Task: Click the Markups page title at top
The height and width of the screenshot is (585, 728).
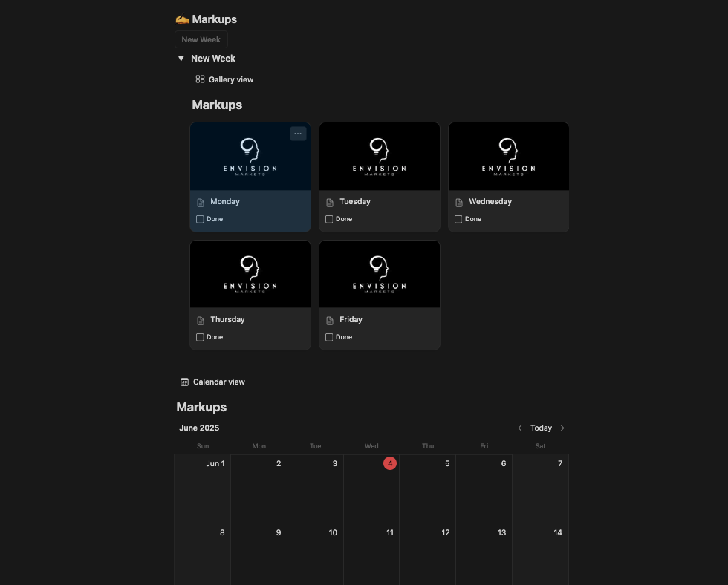Action: (214, 19)
